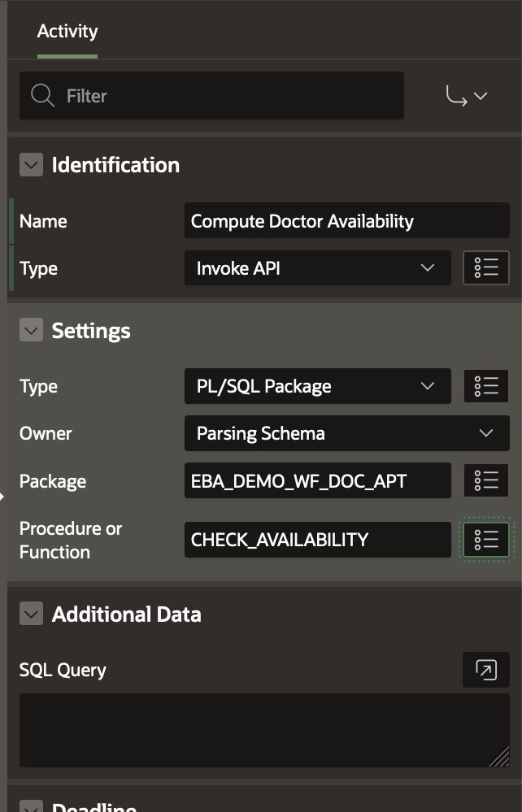This screenshot has width=522, height=812.
Task: Select the Activity tab
Action: [x=67, y=32]
